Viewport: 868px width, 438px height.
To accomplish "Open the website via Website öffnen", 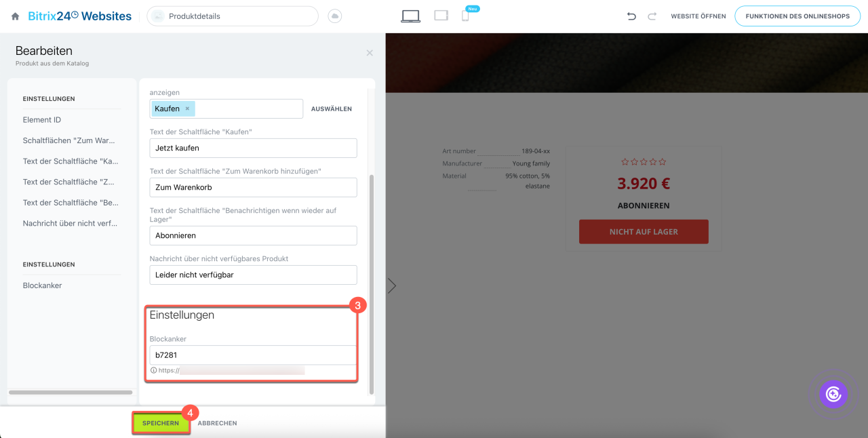I will [x=698, y=16].
